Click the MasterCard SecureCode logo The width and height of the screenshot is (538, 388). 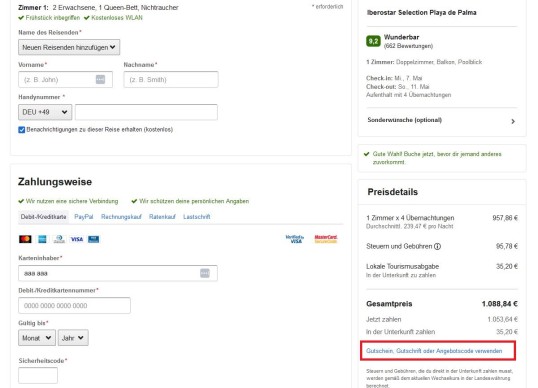point(326,239)
